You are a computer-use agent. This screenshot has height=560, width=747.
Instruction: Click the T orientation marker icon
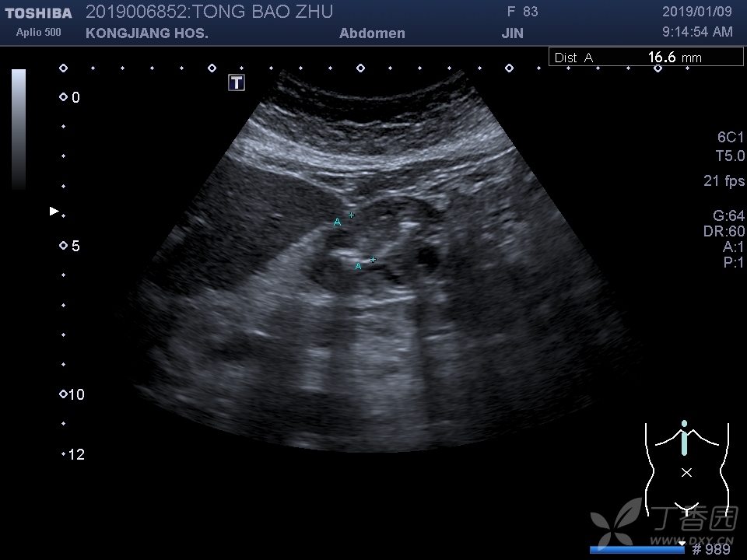[x=237, y=82]
